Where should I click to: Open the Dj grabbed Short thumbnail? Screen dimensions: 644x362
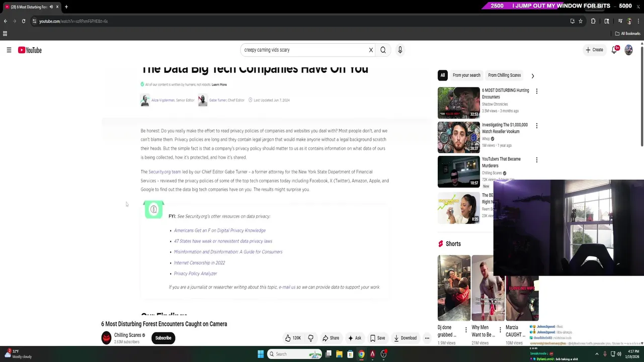pos(454,288)
